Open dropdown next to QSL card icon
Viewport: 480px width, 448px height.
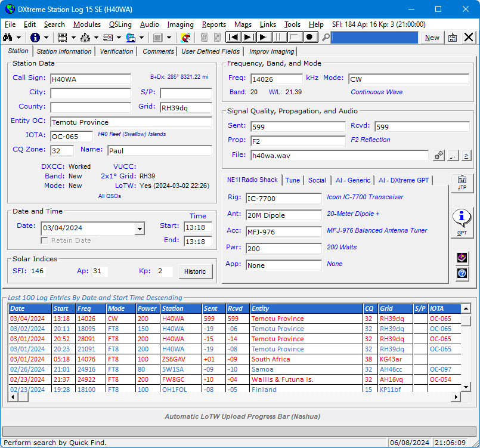coord(119,38)
